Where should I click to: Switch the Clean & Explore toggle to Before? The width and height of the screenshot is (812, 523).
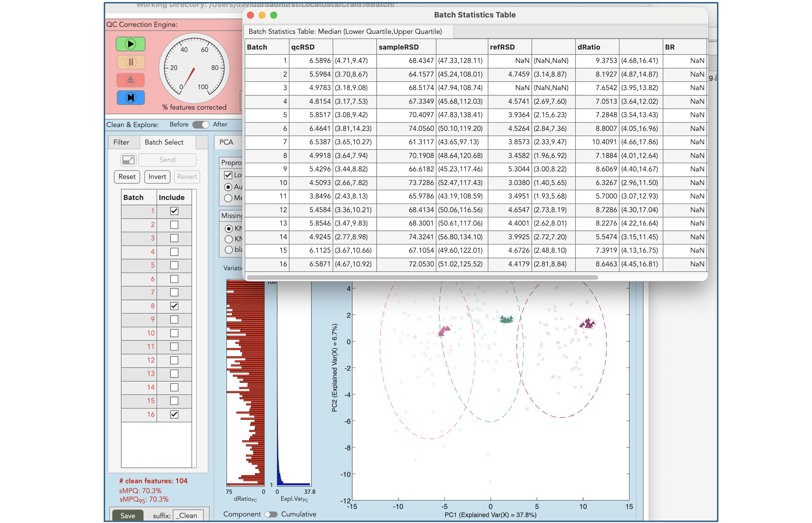pos(200,124)
